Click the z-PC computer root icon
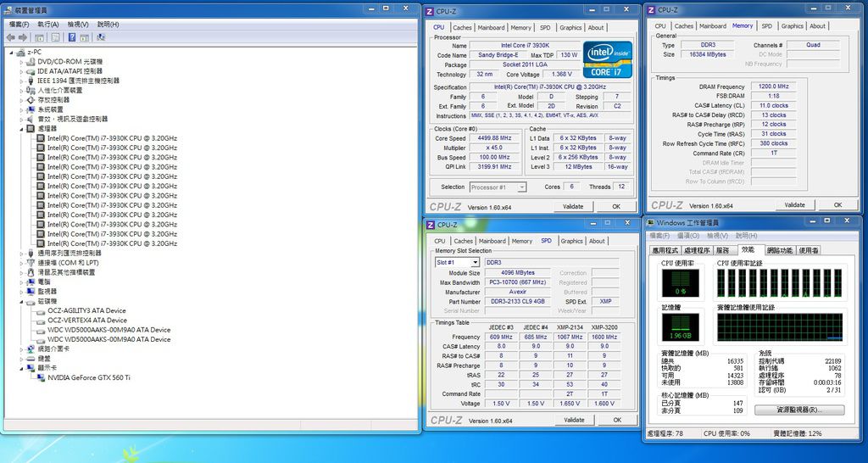The image size is (868, 463). point(21,52)
